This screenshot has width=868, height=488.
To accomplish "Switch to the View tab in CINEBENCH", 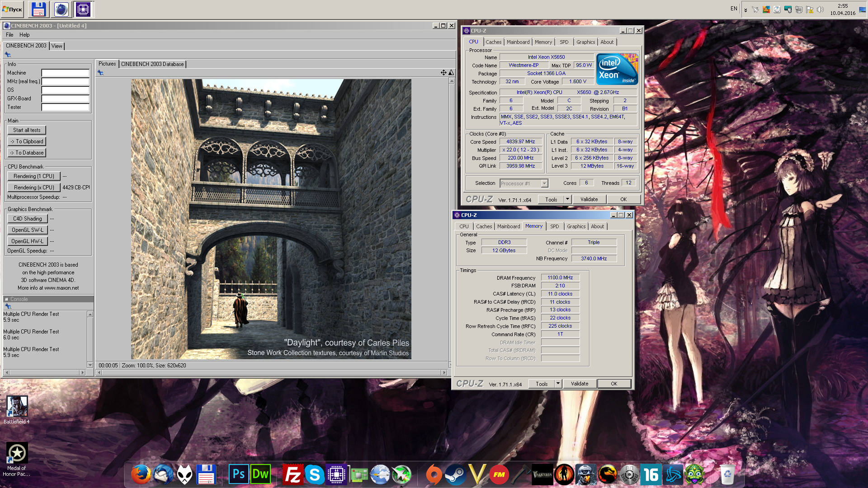I will [x=57, y=46].
